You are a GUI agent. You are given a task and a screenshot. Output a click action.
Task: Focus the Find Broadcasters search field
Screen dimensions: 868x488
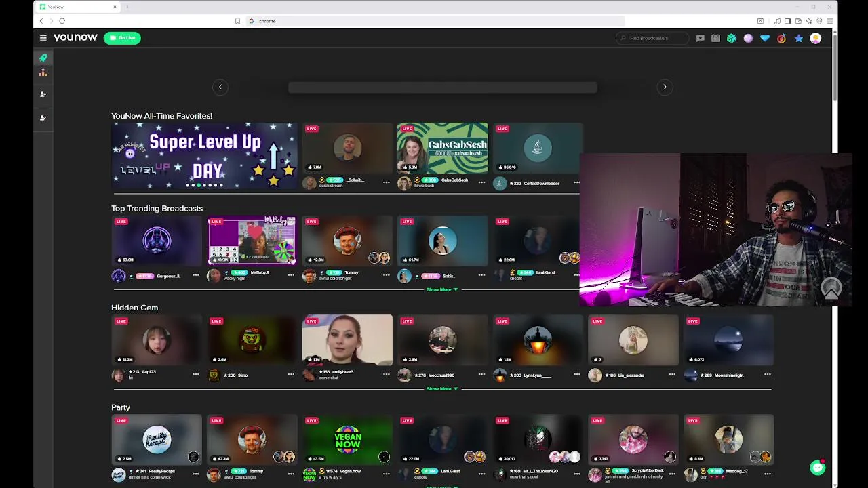652,38
